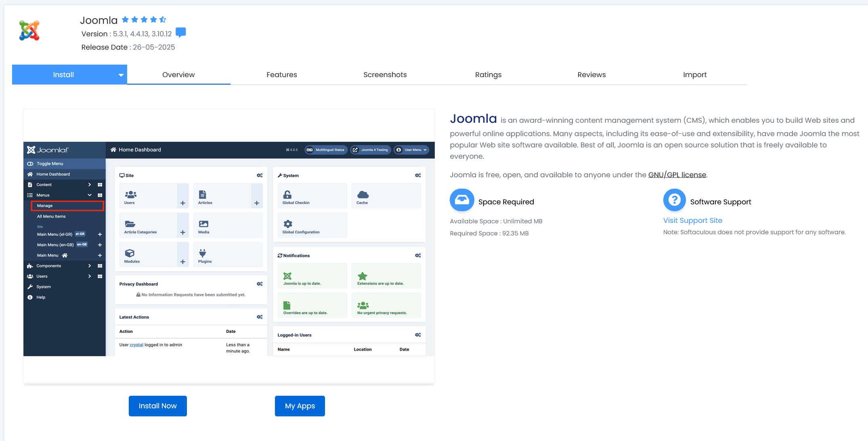868x441 pixels.
Task: Open the blue changelog chat bubble icon
Action: [181, 32]
